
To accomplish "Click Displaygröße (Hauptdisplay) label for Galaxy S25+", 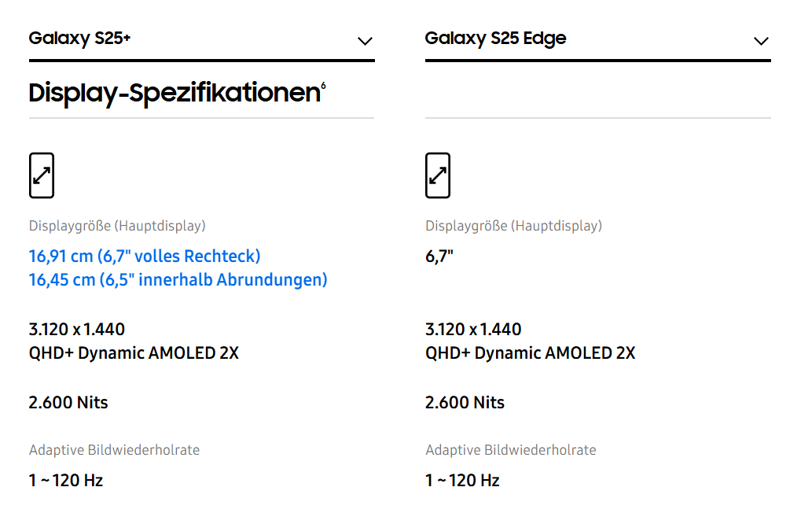I will (x=117, y=226).
